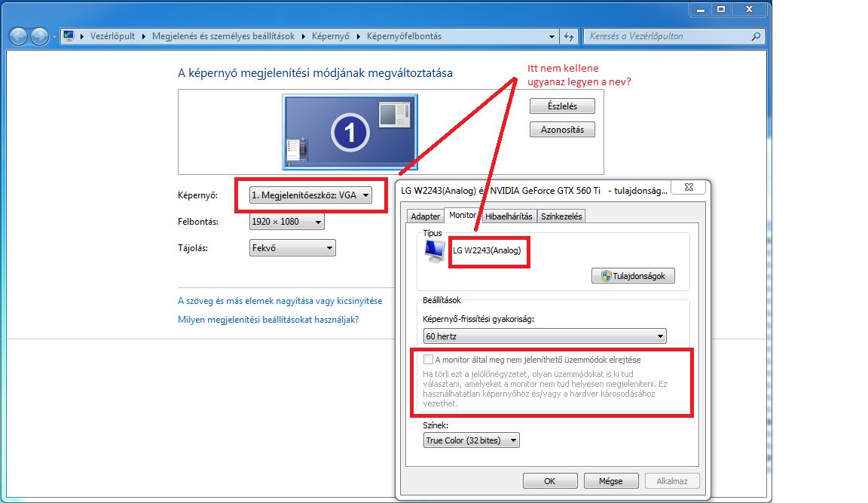Go to the Képernyő breadcrumb
Viewport: 868px width, 503px height.
pos(331,36)
